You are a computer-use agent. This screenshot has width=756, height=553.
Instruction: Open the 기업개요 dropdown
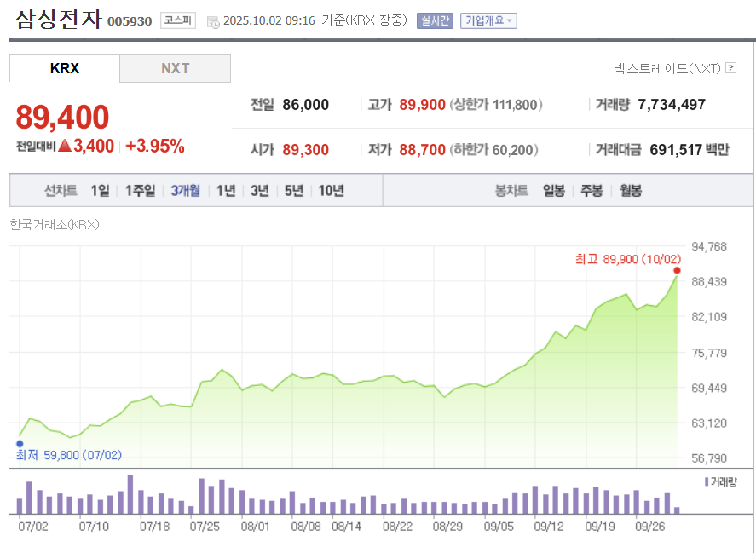click(488, 20)
